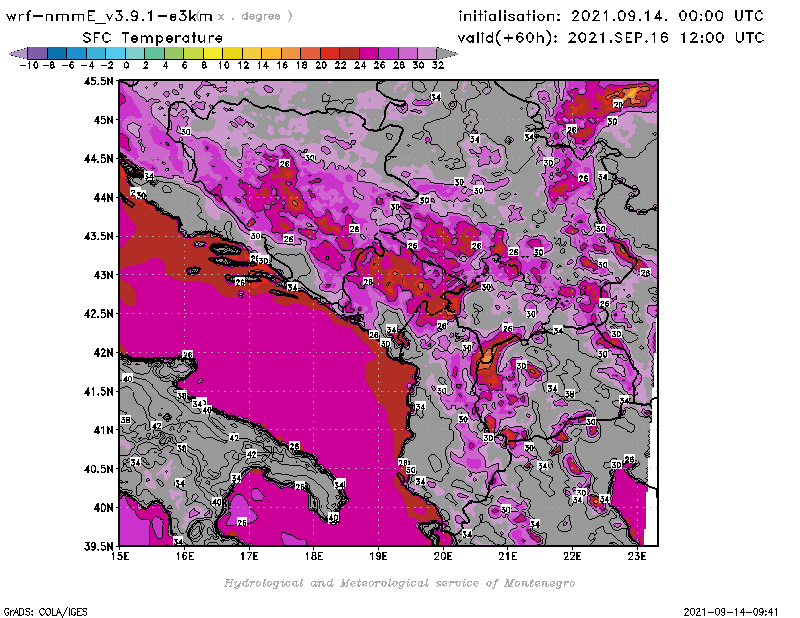
Task: Click the '2021-09-14-09:41' timestamp
Action: point(731,612)
